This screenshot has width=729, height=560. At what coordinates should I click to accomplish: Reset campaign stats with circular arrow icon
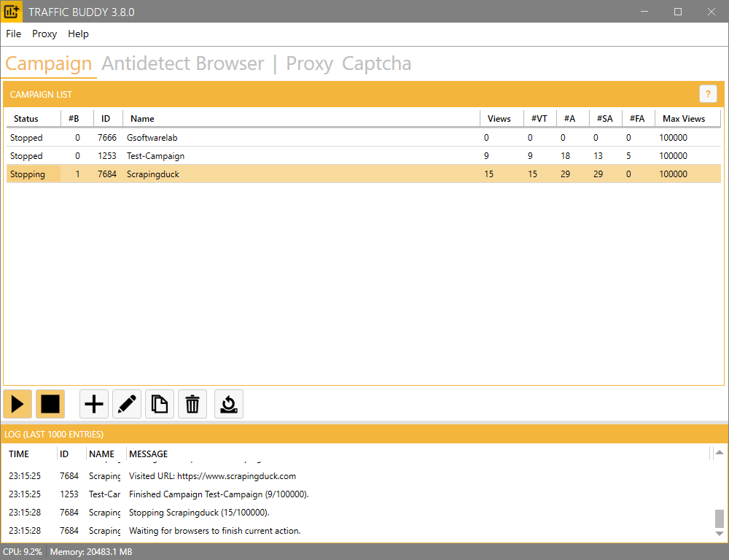tap(229, 404)
